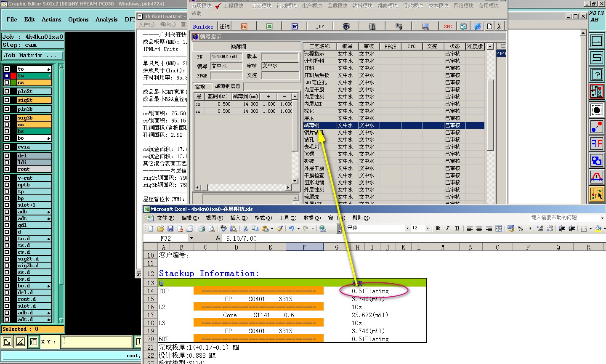This screenshot has height=364, width=606.
Task: Open Excel 格式(O) menu
Action: [x=263, y=218]
